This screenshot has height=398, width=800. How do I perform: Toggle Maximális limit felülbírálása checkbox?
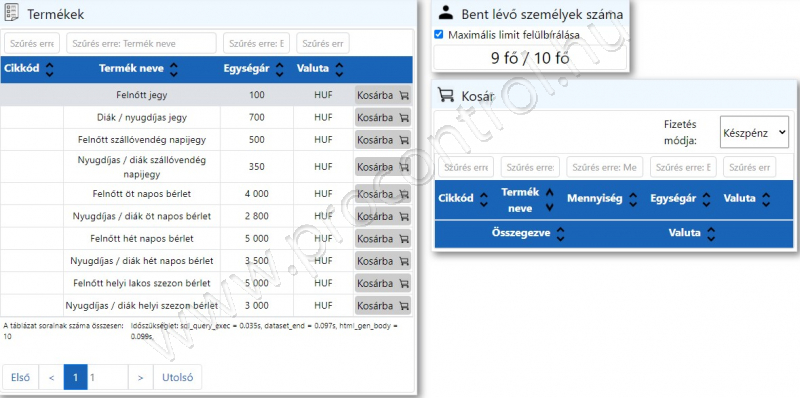point(438,35)
